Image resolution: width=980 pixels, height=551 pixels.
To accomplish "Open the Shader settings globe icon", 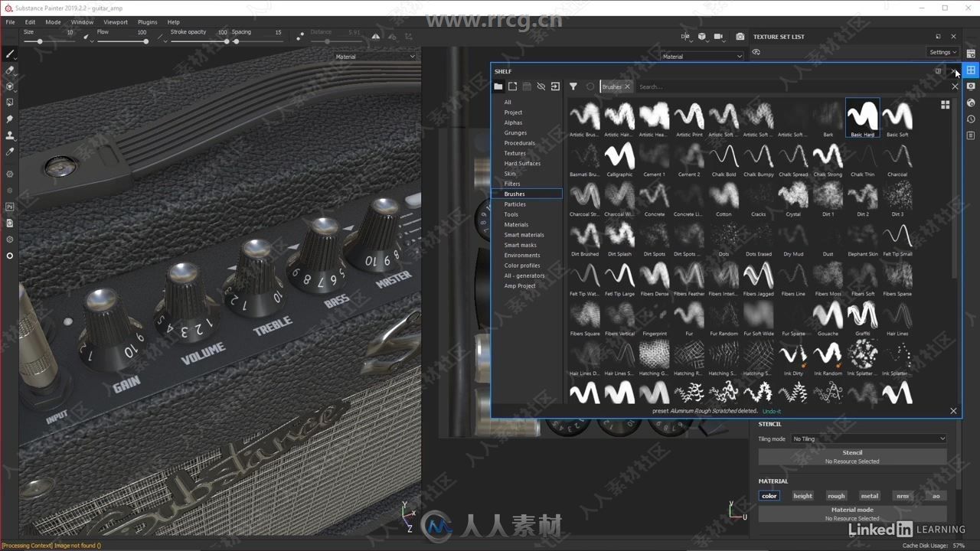I will click(971, 103).
